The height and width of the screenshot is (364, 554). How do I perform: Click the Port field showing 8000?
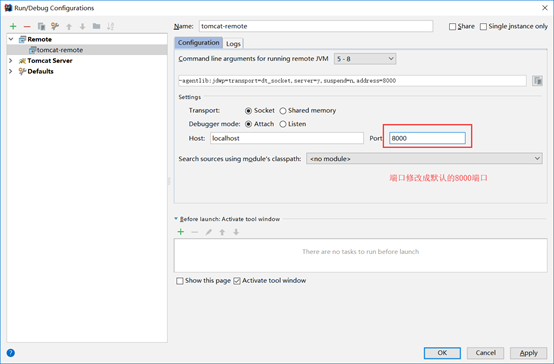(x=427, y=138)
